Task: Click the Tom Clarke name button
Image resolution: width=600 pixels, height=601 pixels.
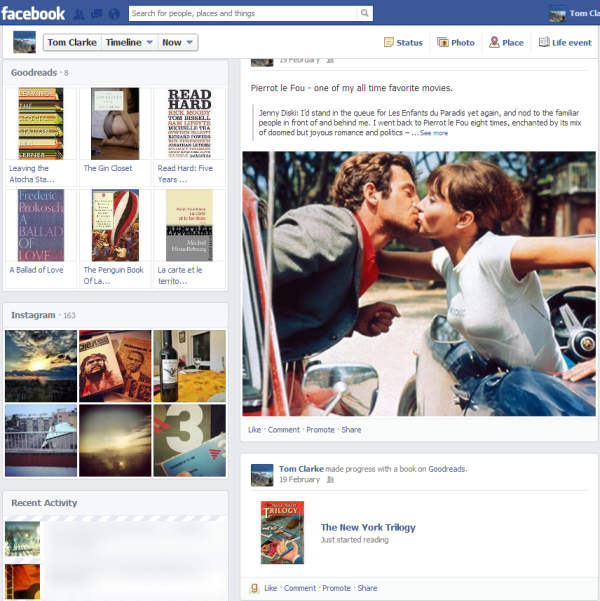Action: (72, 42)
